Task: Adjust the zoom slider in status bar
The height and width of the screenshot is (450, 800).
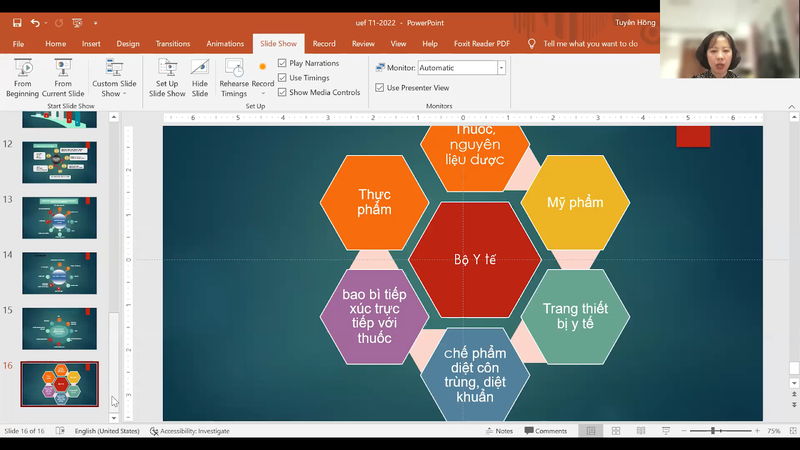Action: [x=713, y=431]
